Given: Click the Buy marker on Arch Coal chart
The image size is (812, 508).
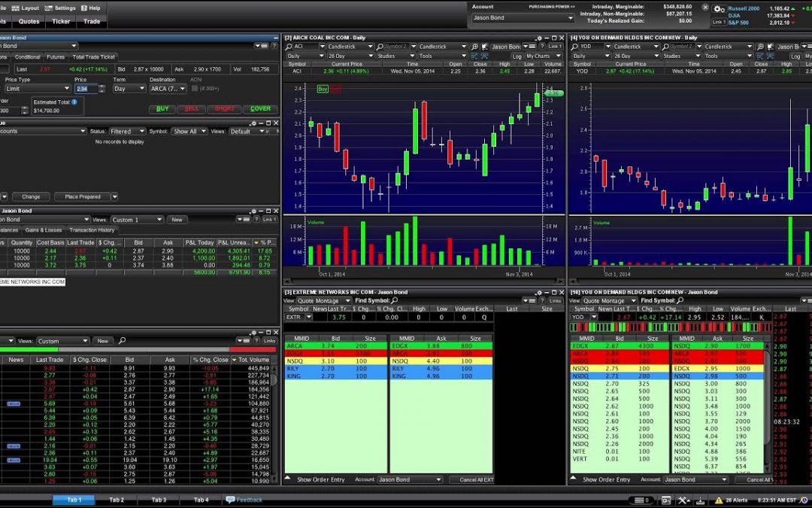Looking at the screenshot, I should click(323, 89).
